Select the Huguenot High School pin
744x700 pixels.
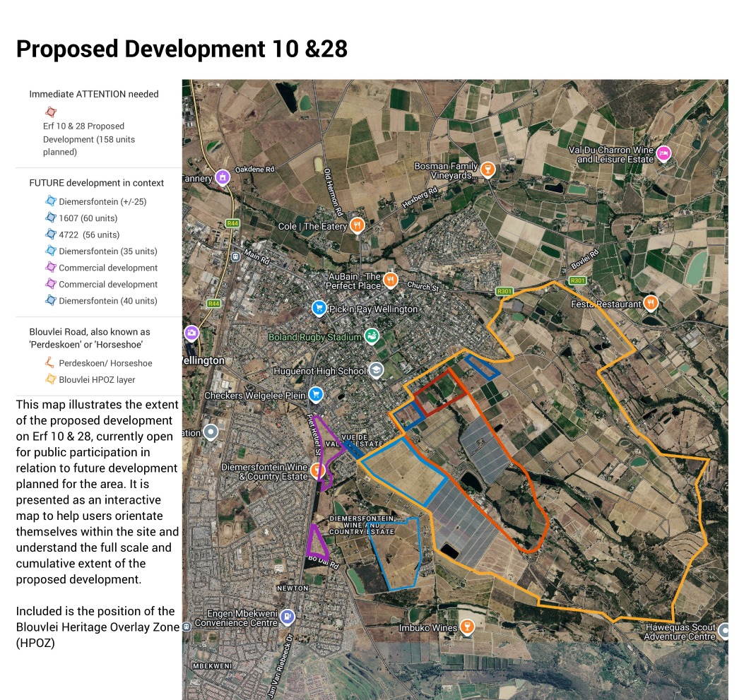377,370
